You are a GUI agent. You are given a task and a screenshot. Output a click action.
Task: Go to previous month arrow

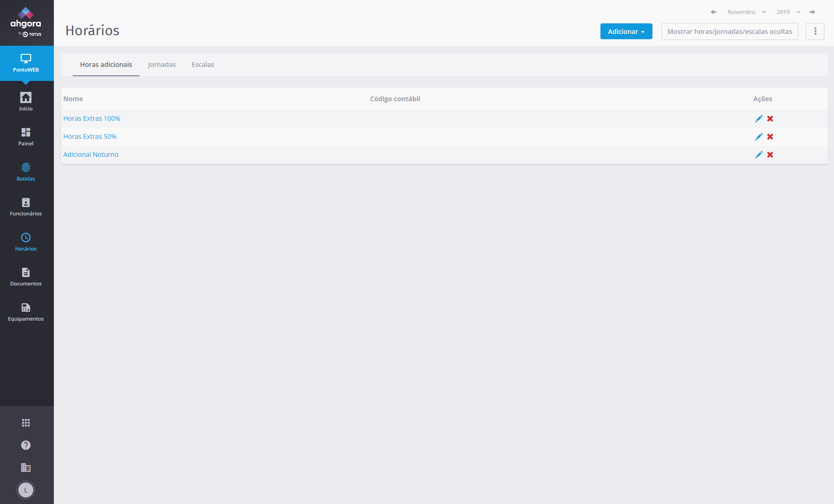[713, 12]
